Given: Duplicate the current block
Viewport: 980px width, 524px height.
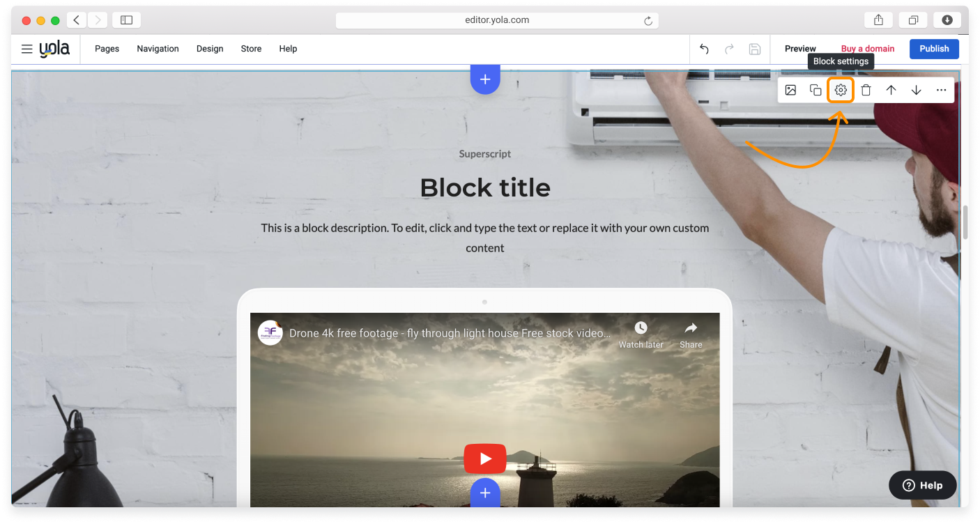Looking at the screenshot, I should click(x=816, y=90).
